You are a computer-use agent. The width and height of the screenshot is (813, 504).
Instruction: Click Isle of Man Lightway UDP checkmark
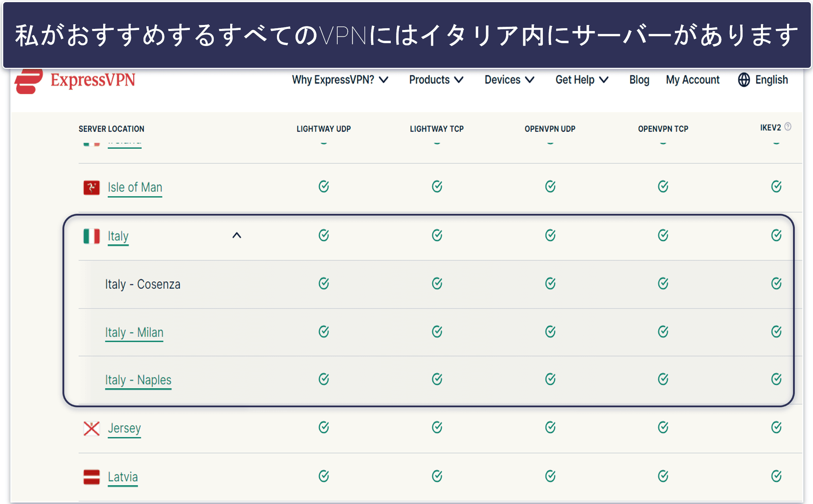click(x=324, y=186)
